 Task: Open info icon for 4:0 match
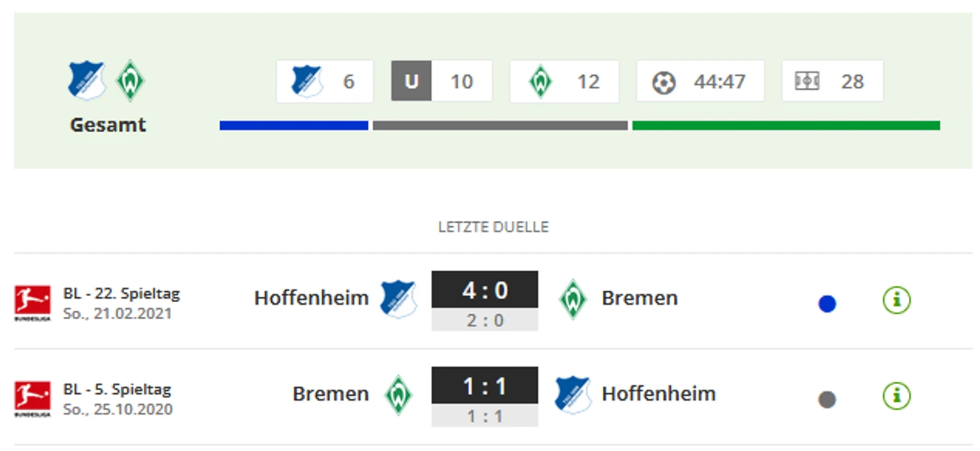(897, 300)
